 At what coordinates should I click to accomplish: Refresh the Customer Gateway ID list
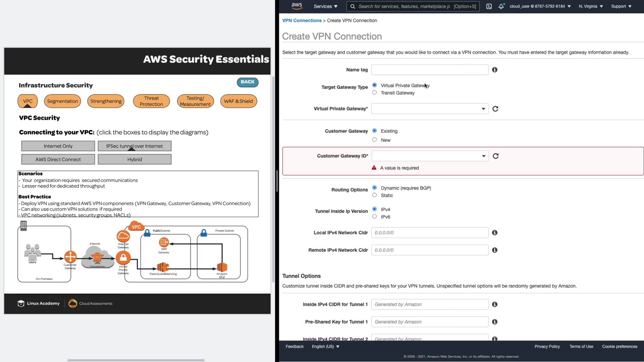tap(496, 156)
